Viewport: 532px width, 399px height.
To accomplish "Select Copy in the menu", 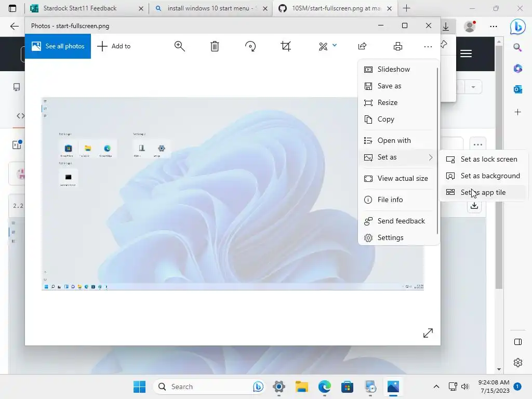I will pyautogui.click(x=398, y=119).
